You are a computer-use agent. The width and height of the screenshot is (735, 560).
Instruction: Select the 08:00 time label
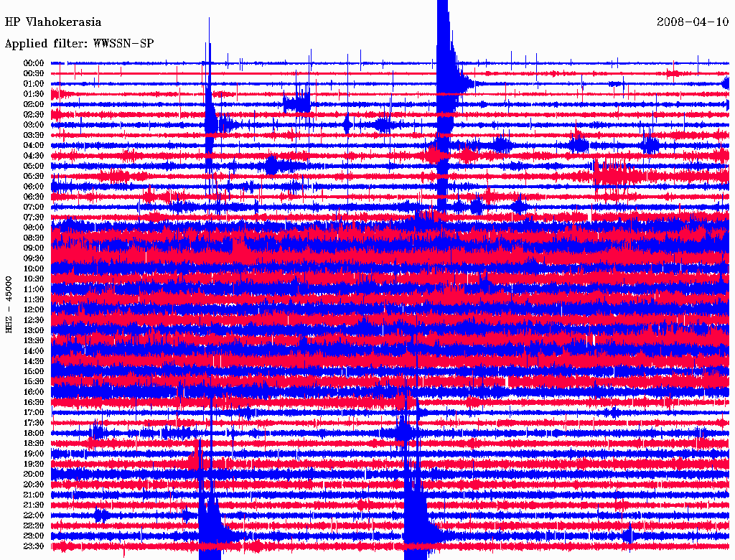34,228
